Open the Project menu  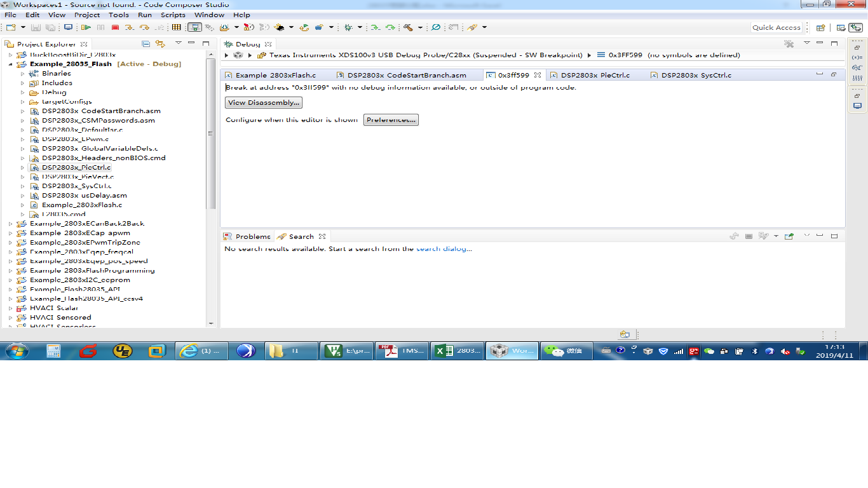(x=87, y=15)
